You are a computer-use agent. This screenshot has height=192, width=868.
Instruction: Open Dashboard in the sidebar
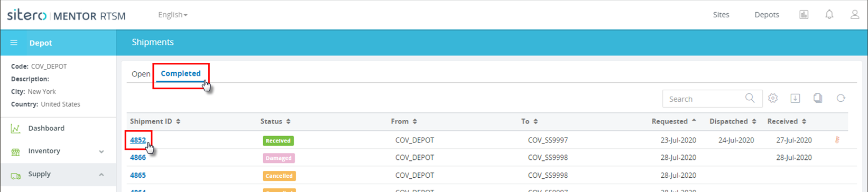click(x=47, y=128)
